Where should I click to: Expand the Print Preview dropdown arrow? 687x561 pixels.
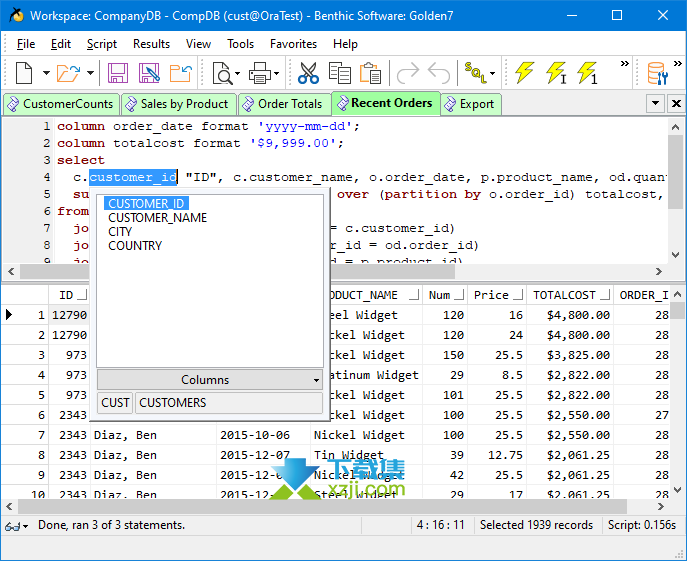point(237,73)
